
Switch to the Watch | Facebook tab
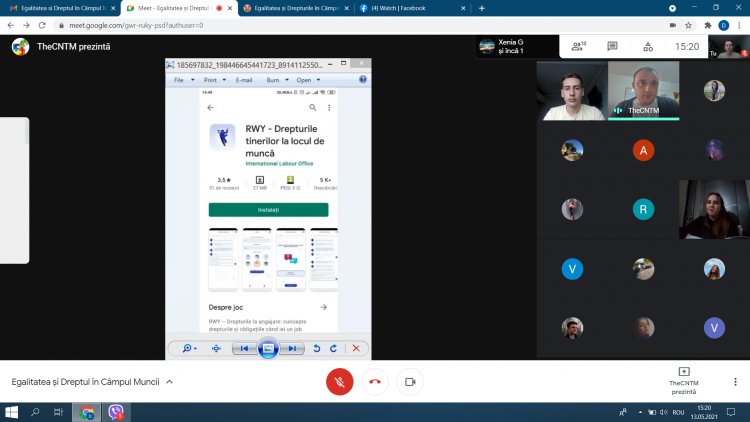click(410, 7)
